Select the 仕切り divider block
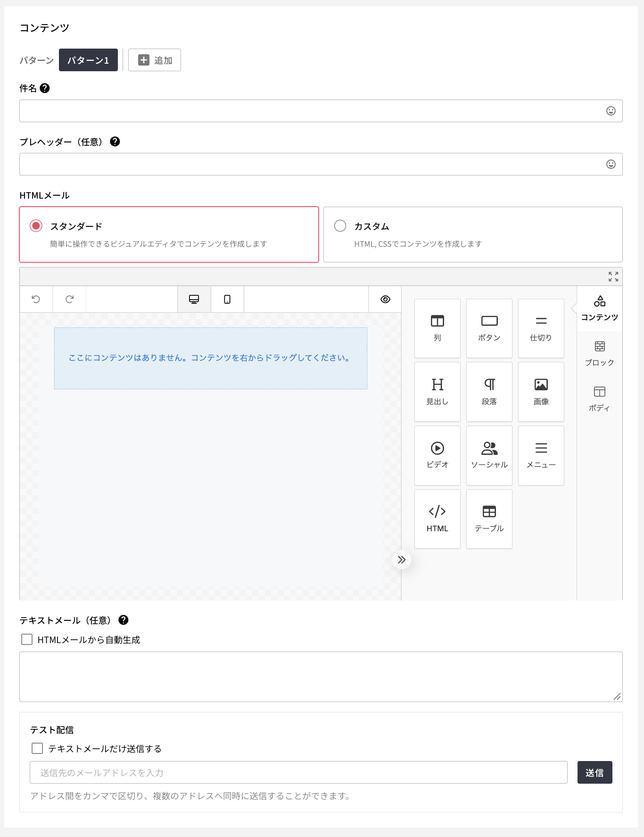Screen dimensions: 644x837 [x=541, y=328]
